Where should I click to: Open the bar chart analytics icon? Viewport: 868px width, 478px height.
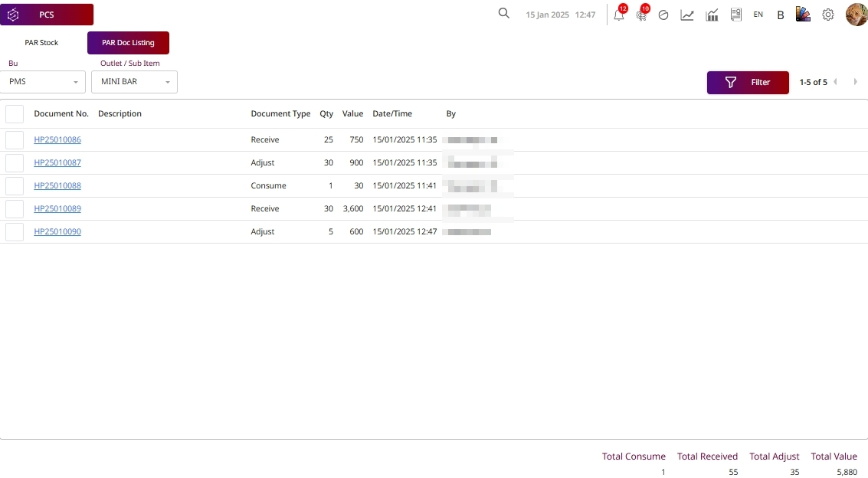pyautogui.click(x=712, y=15)
